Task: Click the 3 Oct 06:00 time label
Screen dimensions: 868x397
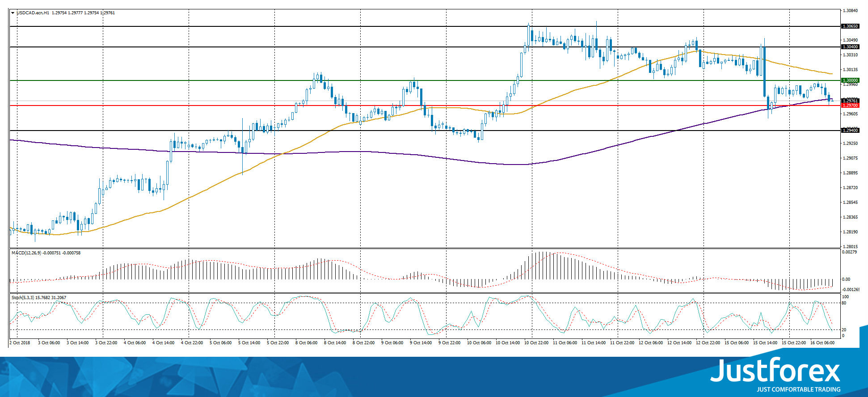Action: tap(49, 343)
